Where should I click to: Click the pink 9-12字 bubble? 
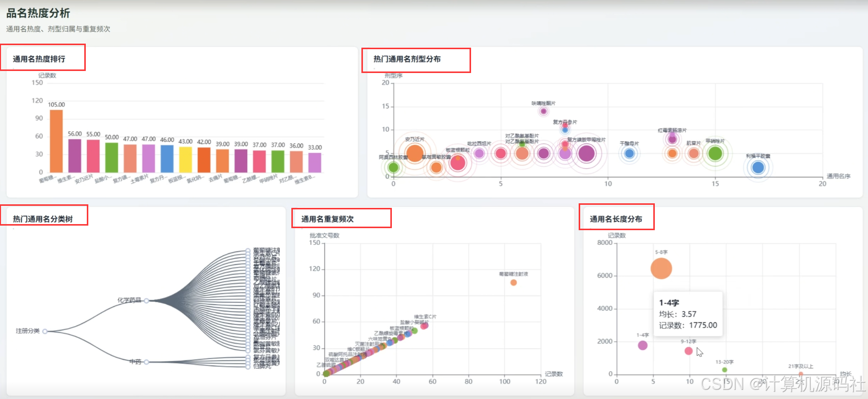coord(689,351)
